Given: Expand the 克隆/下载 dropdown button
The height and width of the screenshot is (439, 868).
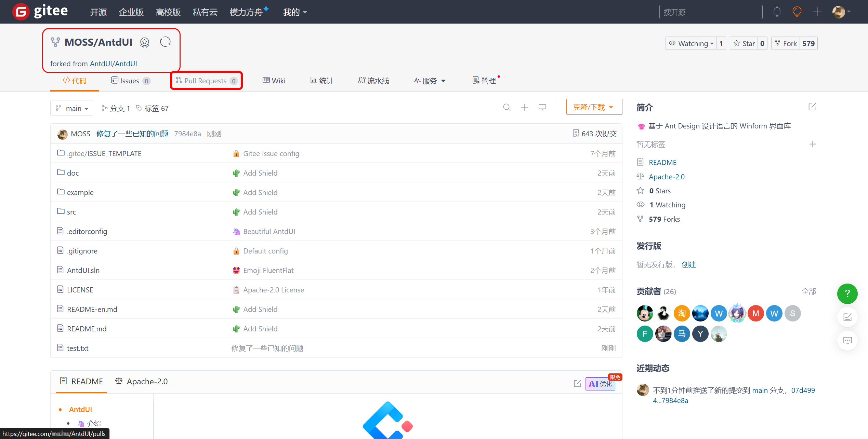Looking at the screenshot, I should pyautogui.click(x=594, y=107).
